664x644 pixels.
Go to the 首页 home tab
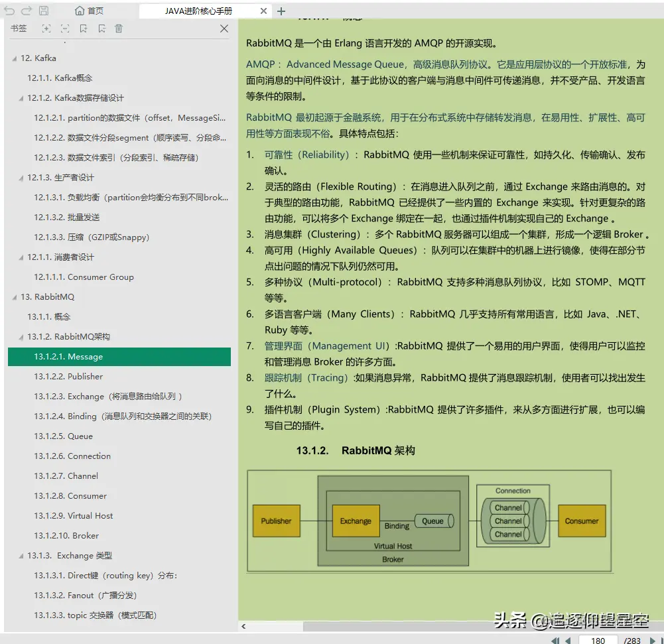89,11
